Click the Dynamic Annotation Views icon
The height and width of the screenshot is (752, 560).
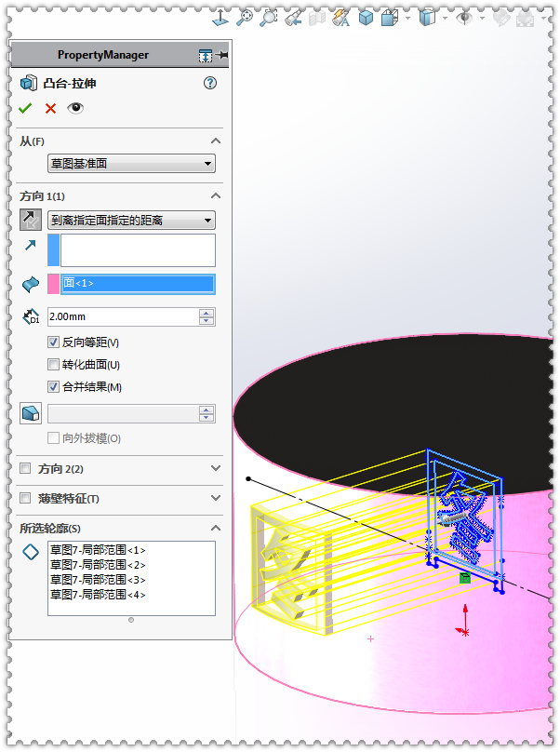(341, 19)
